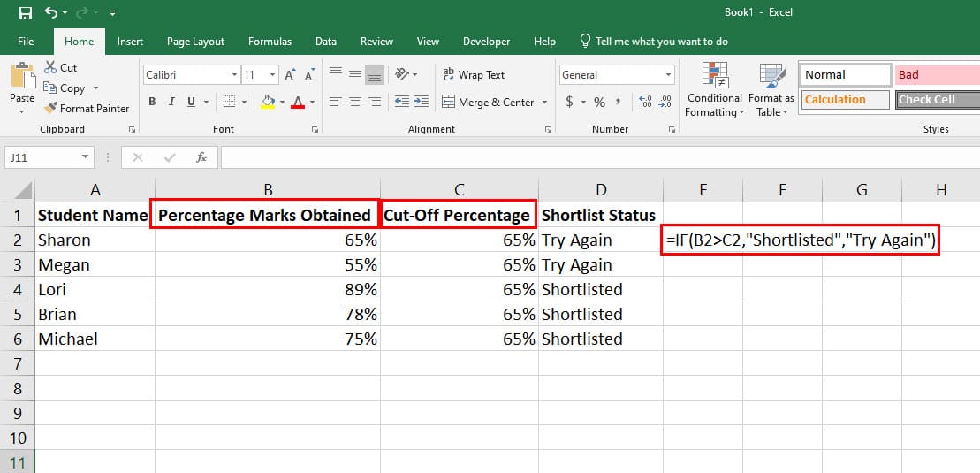
Task: Click the formula bar input
Action: click(600, 157)
